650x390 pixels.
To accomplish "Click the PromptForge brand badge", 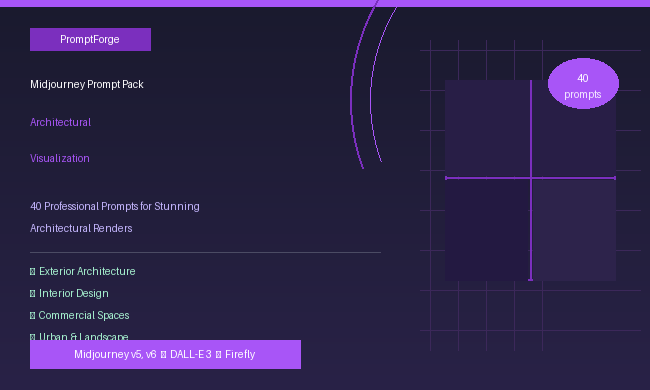I will click(90, 39).
